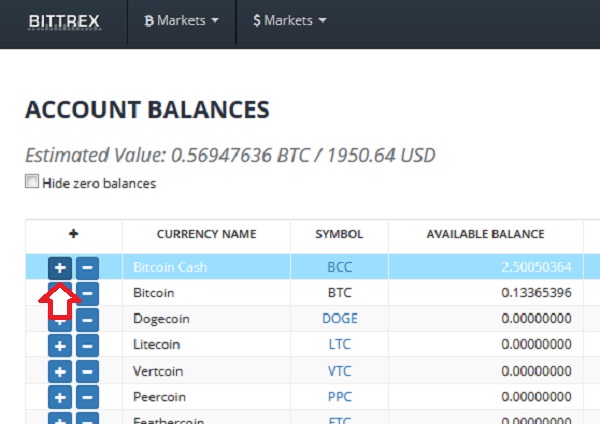Click withdraw minus icon for Litecoin
Viewport: 600px width, 424px height.
click(x=87, y=346)
